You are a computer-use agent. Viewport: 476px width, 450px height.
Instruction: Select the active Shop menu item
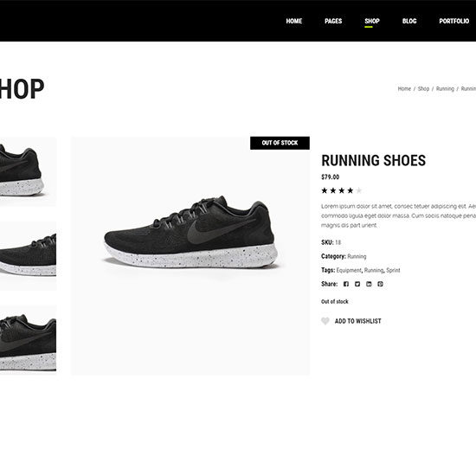(x=372, y=21)
